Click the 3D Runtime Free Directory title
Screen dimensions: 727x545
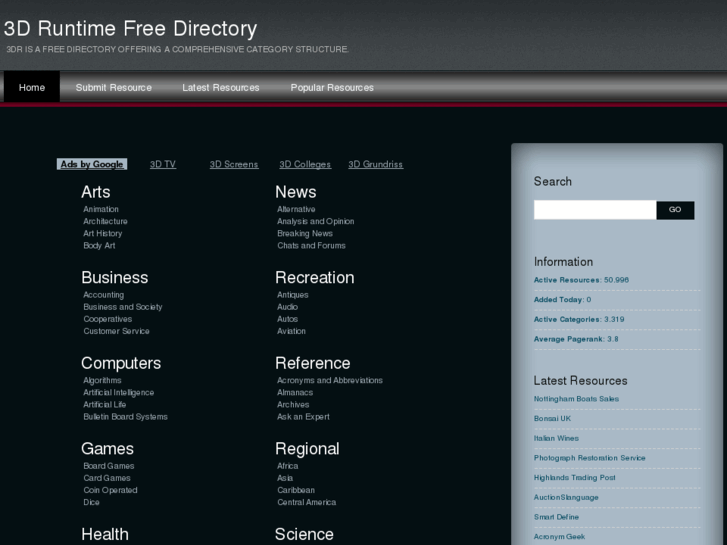tap(131, 29)
